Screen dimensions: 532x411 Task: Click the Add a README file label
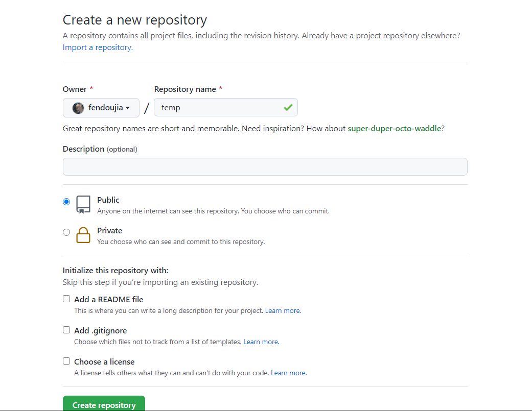coord(108,300)
